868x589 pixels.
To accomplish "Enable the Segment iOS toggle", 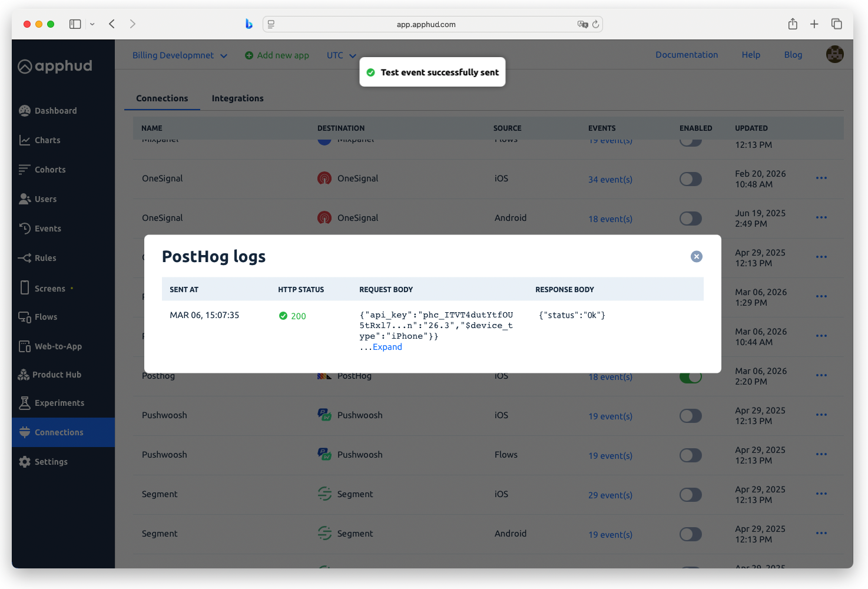I will (690, 495).
